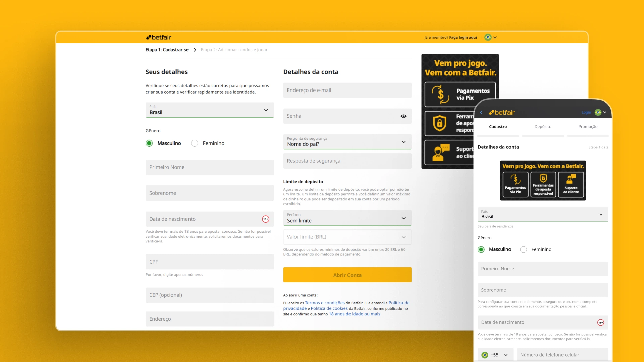Open the País dropdown showing Brasil
The image size is (644, 362).
click(209, 110)
